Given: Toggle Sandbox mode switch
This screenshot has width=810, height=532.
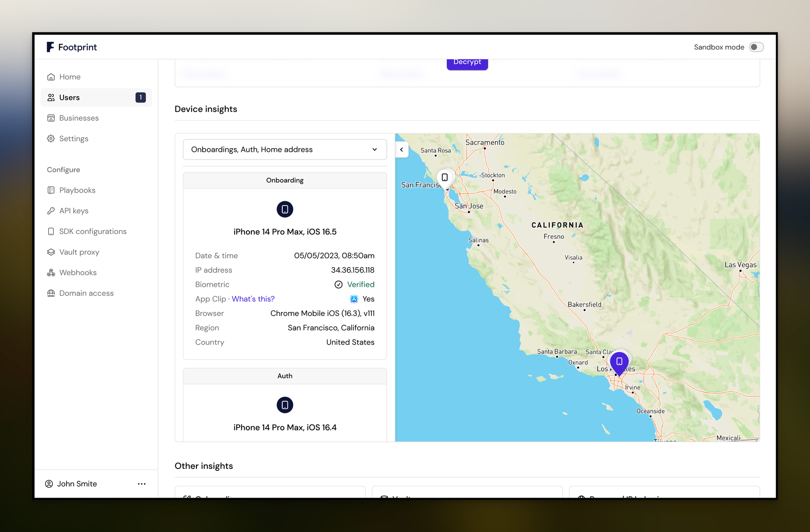Looking at the screenshot, I should (x=756, y=47).
